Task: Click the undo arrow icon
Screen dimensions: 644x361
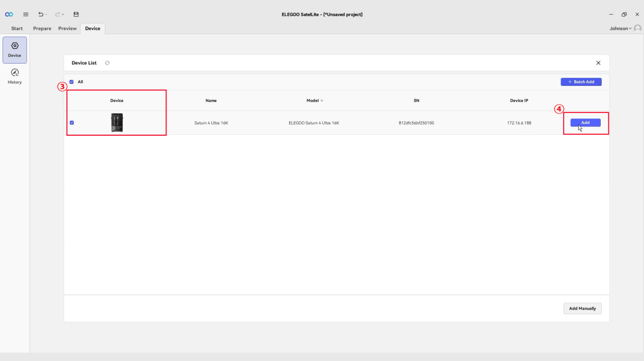Action: [x=41, y=14]
